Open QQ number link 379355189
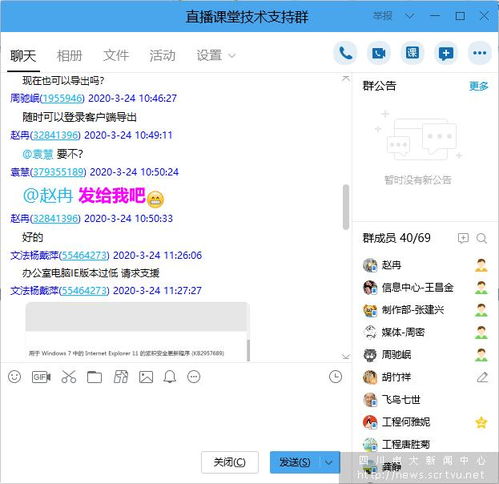The width and height of the screenshot is (499, 484). pos(58,172)
